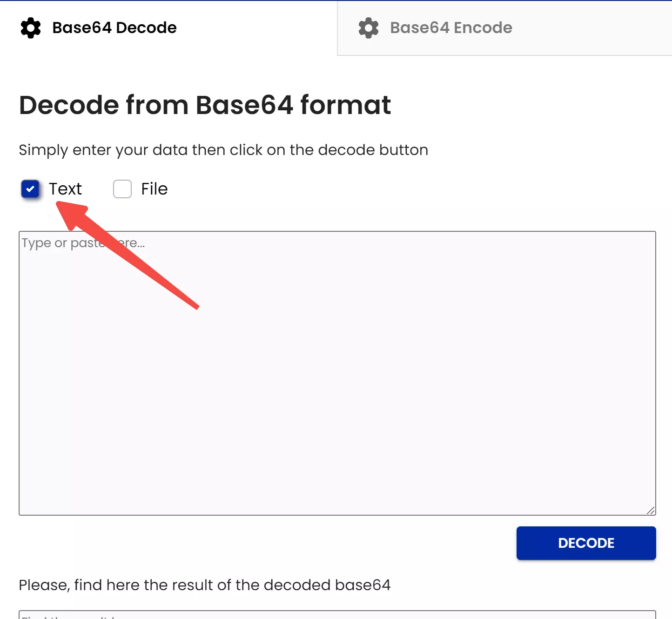Screen dimensions: 672x619
Task: Click the gear icon beside Base64 Decode
Action: [30, 28]
